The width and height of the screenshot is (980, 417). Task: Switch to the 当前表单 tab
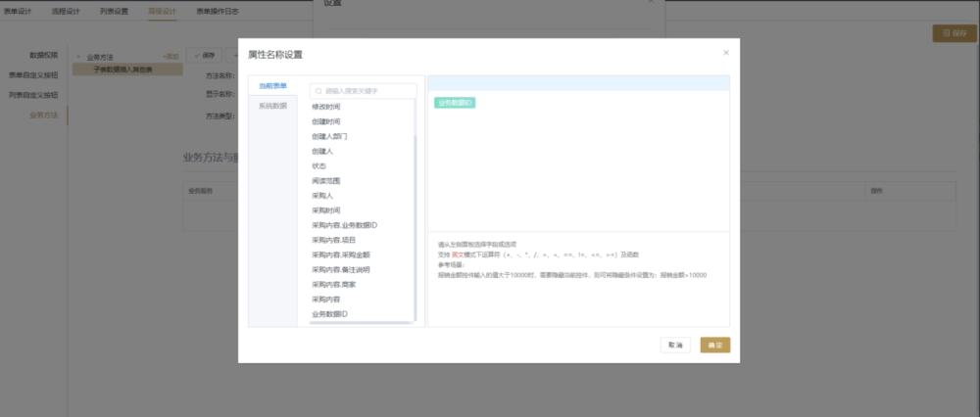point(272,87)
